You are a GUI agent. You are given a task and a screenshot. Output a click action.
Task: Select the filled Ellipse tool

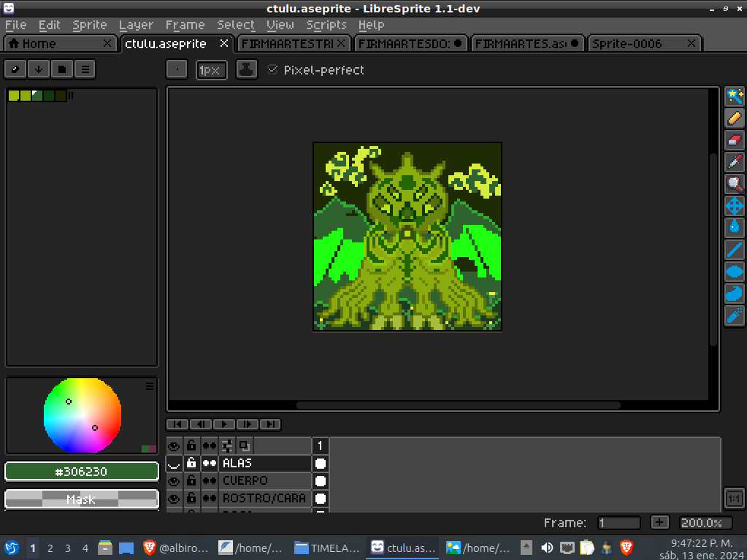(x=734, y=272)
